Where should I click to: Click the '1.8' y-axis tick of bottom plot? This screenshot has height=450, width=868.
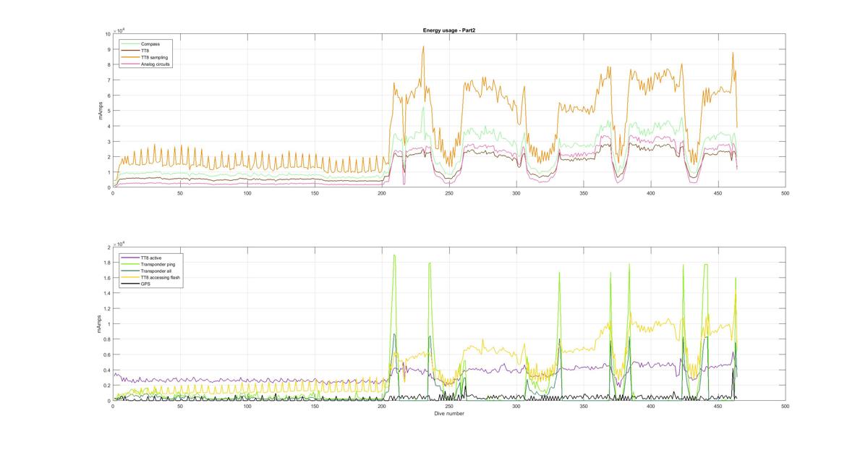pos(106,263)
